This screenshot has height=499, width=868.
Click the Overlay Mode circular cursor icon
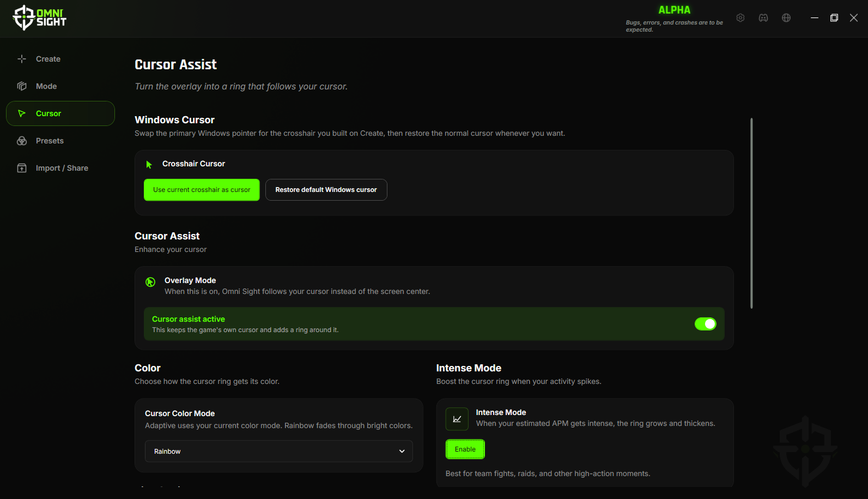(150, 282)
